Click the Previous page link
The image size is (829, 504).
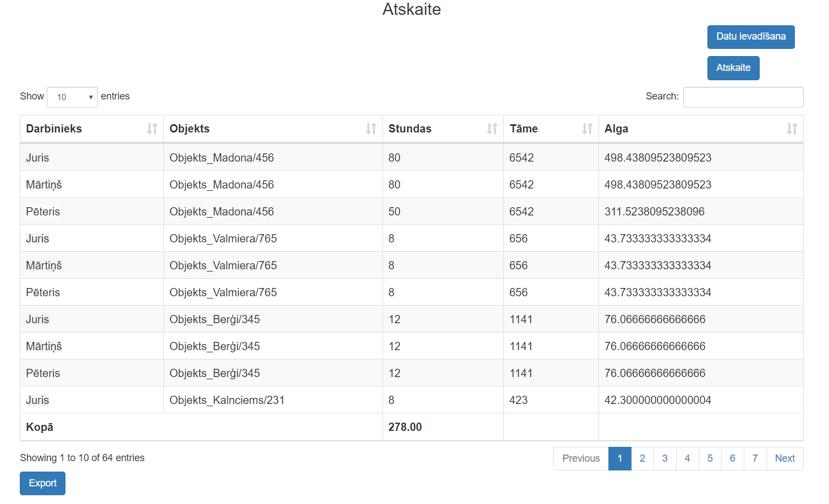(x=581, y=458)
